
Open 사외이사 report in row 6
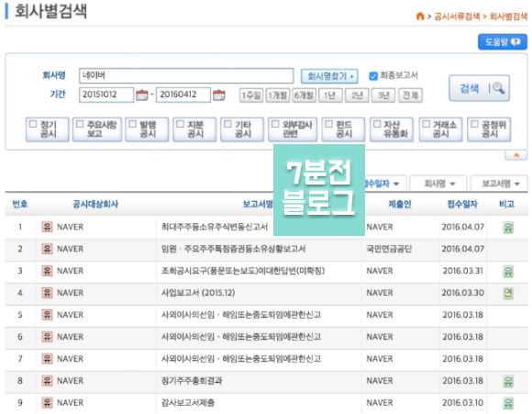click(x=241, y=337)
